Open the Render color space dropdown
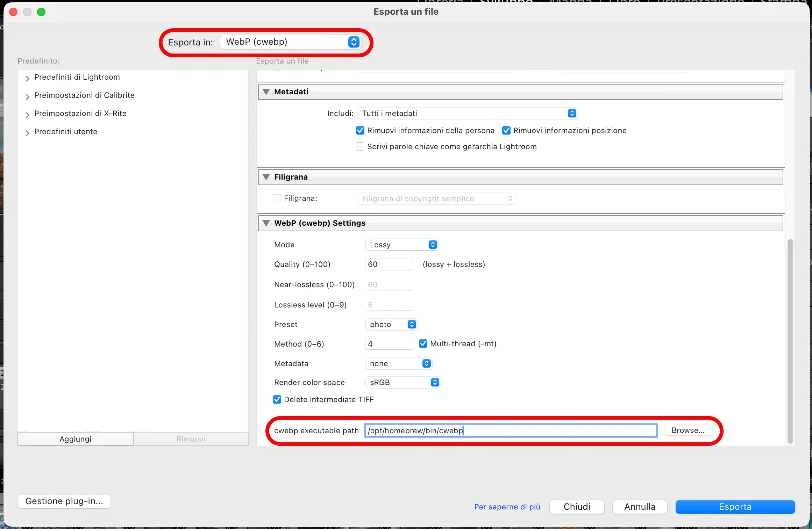 pyautogui.click(x=403, y=382)
